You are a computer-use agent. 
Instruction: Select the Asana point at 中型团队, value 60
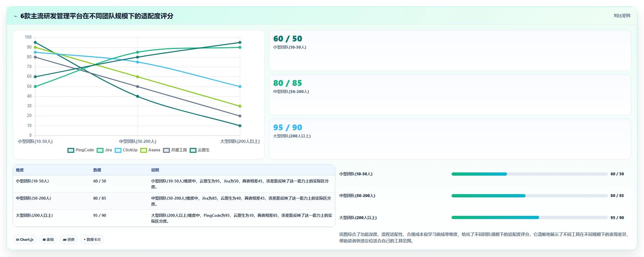tap(138, 77)
